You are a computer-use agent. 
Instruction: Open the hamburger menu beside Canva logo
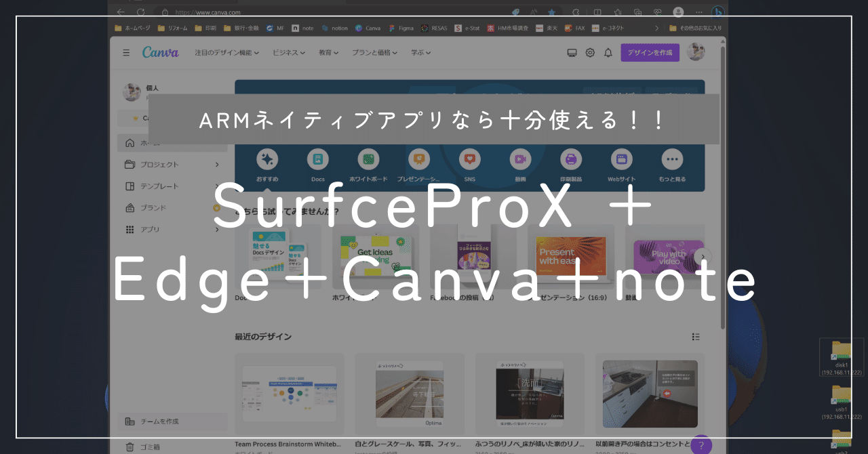[x=126, y=52]
